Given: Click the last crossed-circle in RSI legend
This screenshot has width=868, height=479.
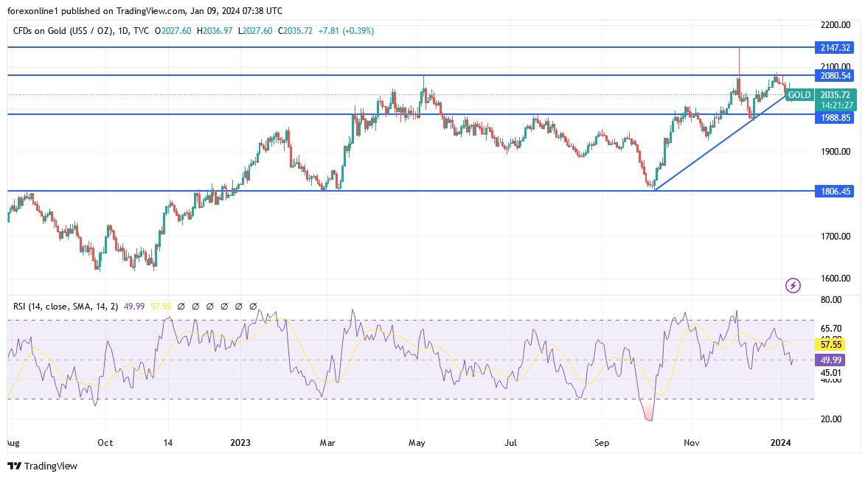Looking at the screenshot, I should click(x=253, y=305).
